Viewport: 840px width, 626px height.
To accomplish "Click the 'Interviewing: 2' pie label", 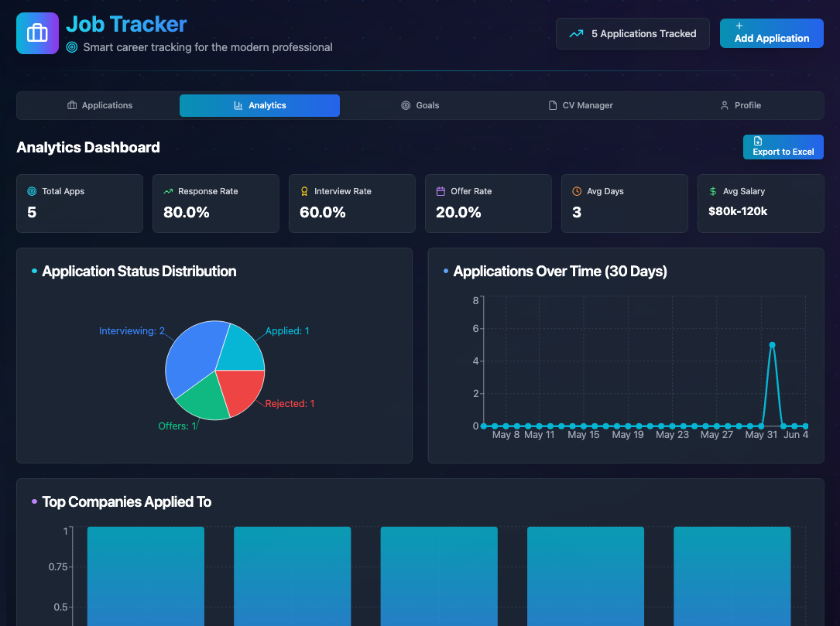I will tap(132, 331).
